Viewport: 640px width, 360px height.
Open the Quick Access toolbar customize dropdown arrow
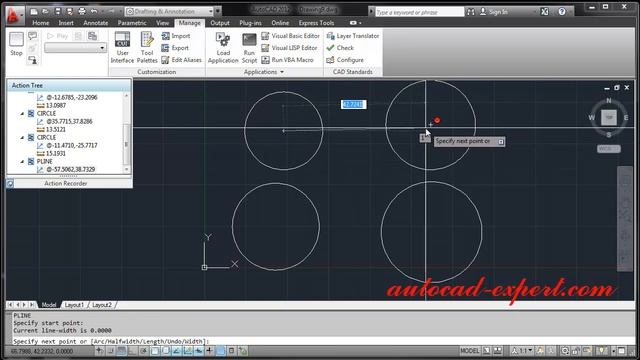[x=218, y=11]
